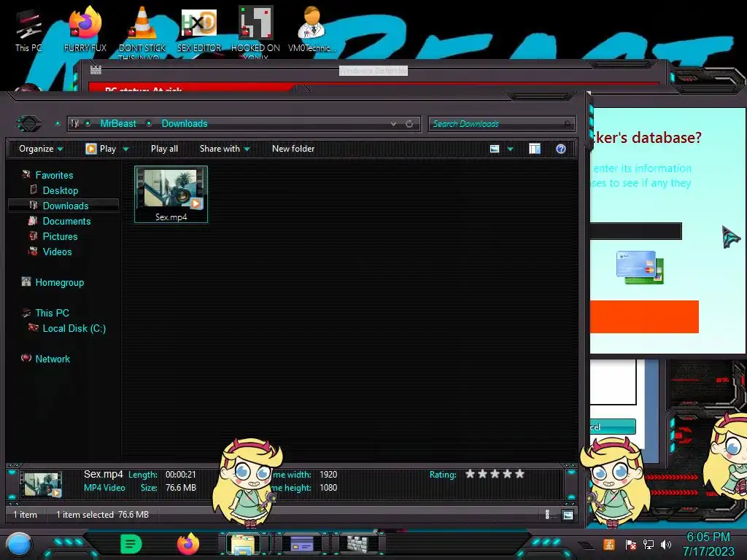
Task: Open the green notes app on taskbar
Action: [x=131, y=544]
